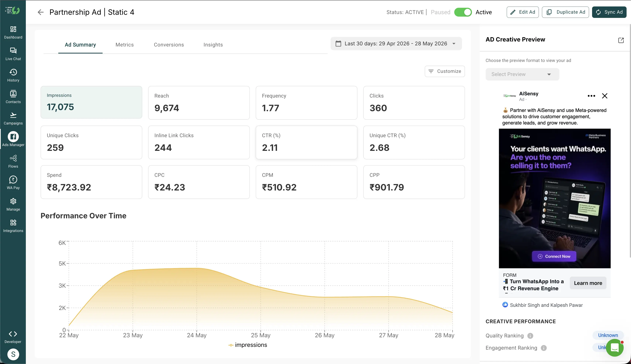This screenshot has height=364, width=631.
Task: Open Live Chat from sidebar
Action: pos(13,54)
